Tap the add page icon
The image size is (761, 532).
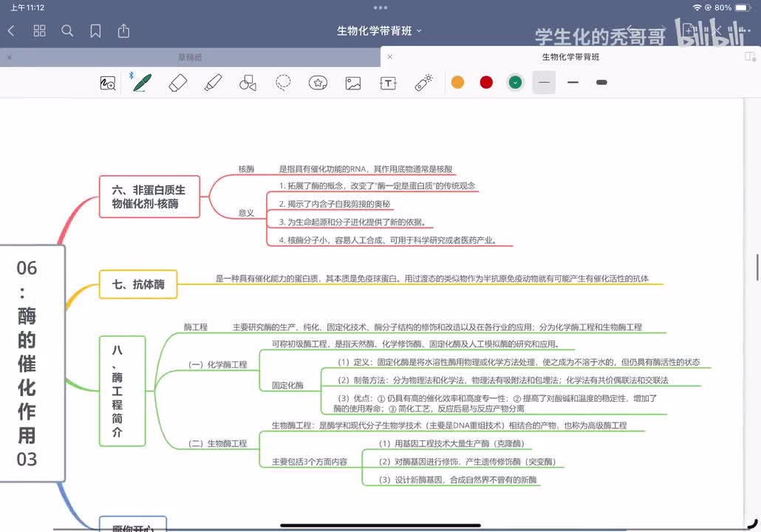688,31
